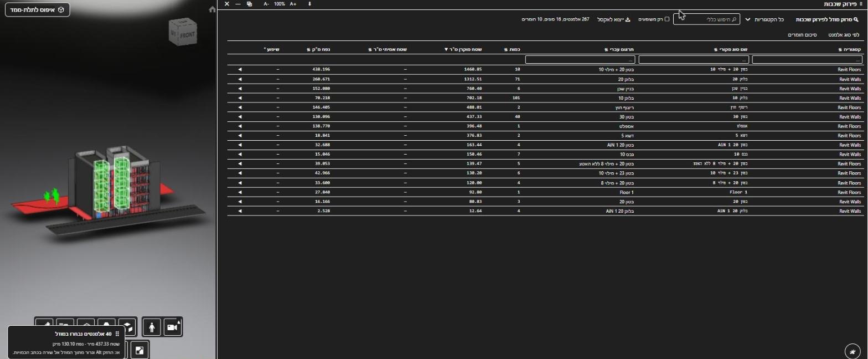Click filter box under תרגום עברי column
This screenshot has height=359, width=868.
point(580,60)
